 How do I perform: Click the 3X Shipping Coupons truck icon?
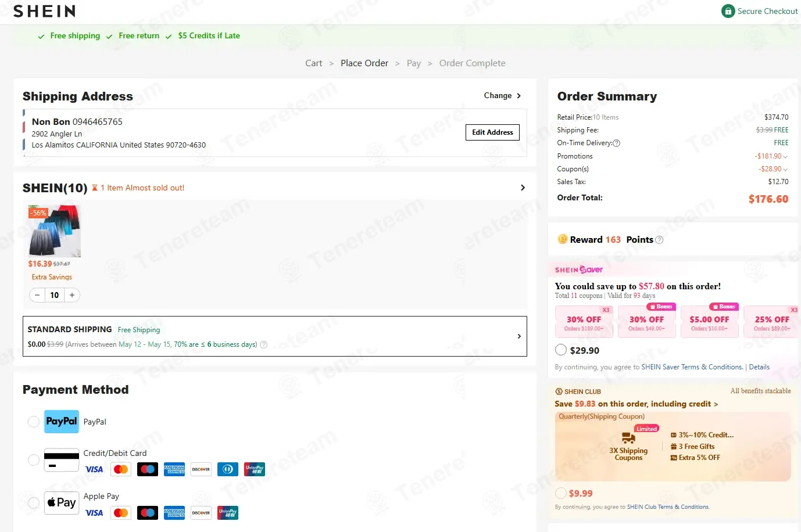(x=628, y=437)
